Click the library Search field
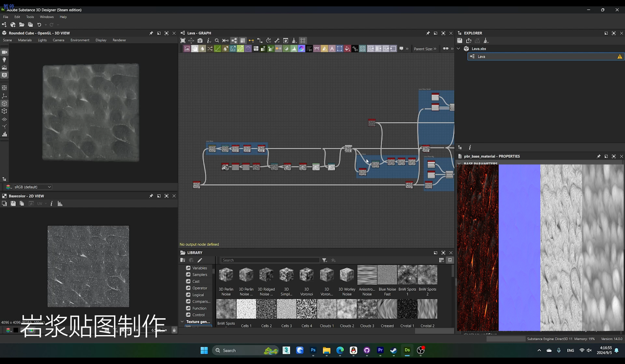 click(x=270, y=260)
